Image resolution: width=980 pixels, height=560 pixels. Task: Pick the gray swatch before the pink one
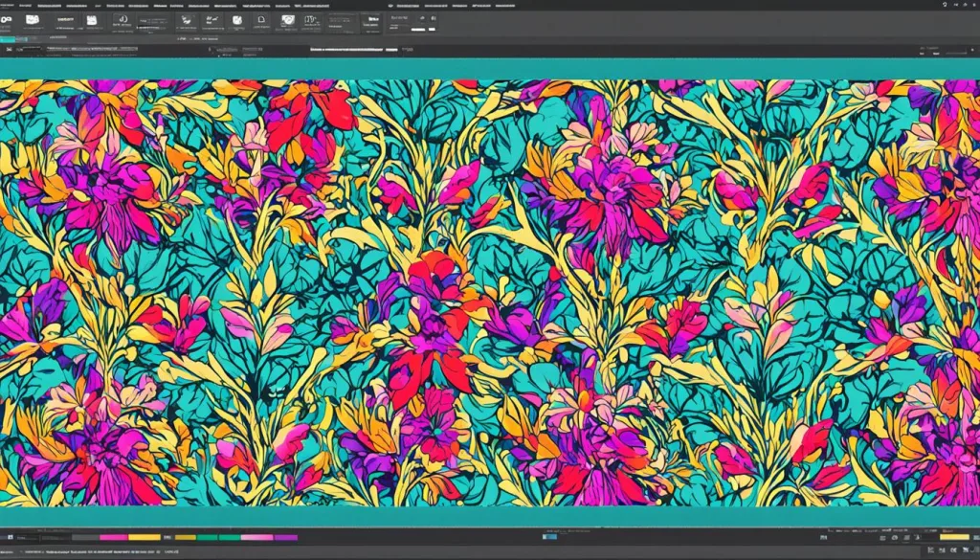click(x=85, y=537)
